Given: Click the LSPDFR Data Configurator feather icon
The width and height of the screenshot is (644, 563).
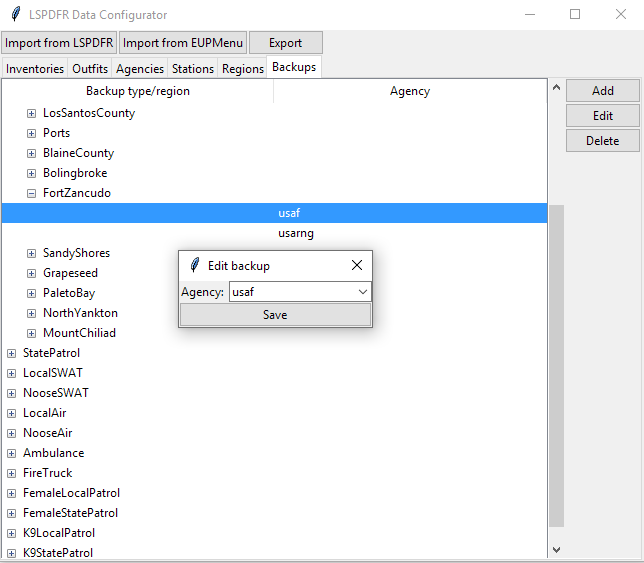Looking at the screenshot, I should (16, 14).
